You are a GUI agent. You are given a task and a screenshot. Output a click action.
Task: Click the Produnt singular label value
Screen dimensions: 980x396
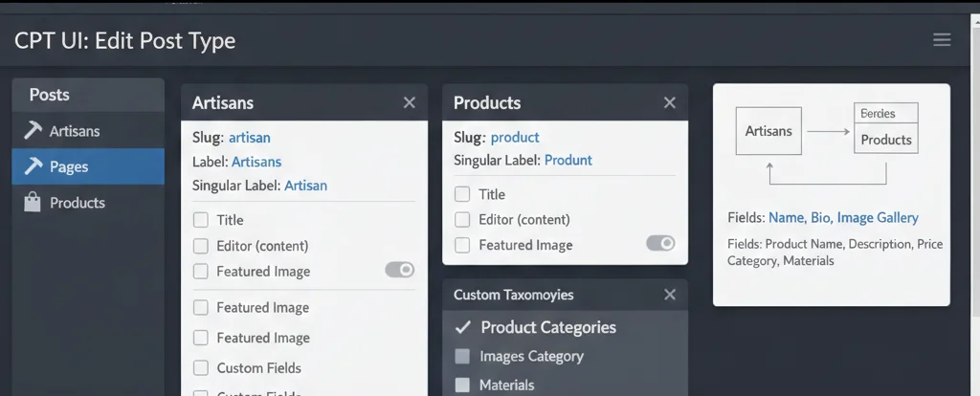(568, 161)
